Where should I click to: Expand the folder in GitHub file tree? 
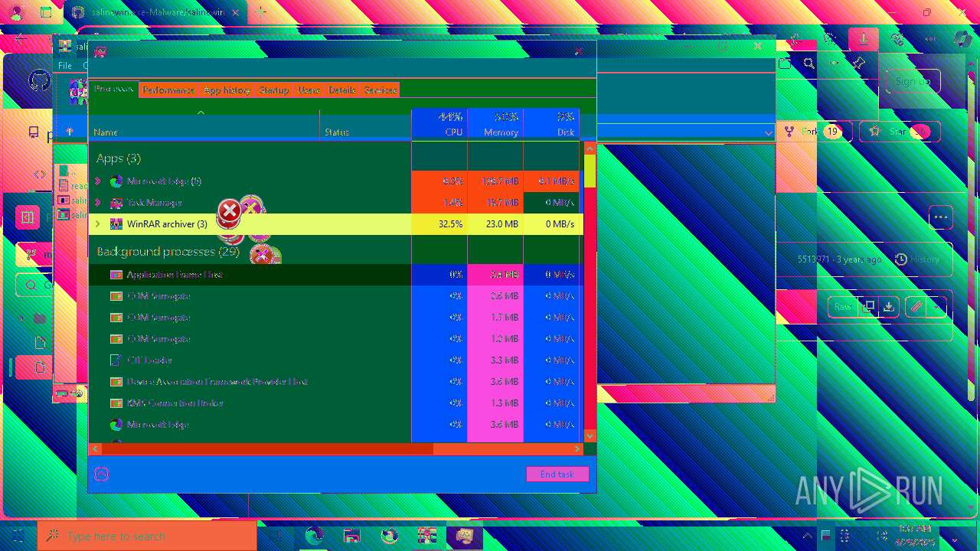(x=22, y=318)
